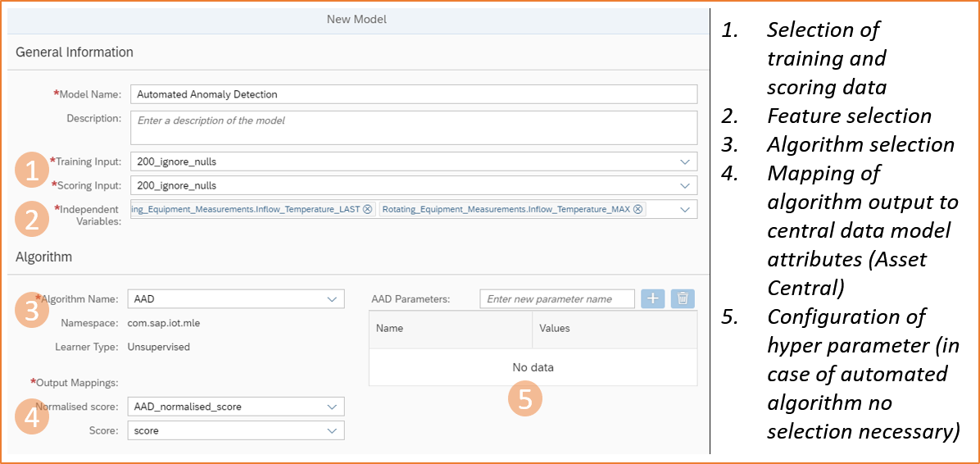Open the Score output mapping dropdown

(332, 431)
